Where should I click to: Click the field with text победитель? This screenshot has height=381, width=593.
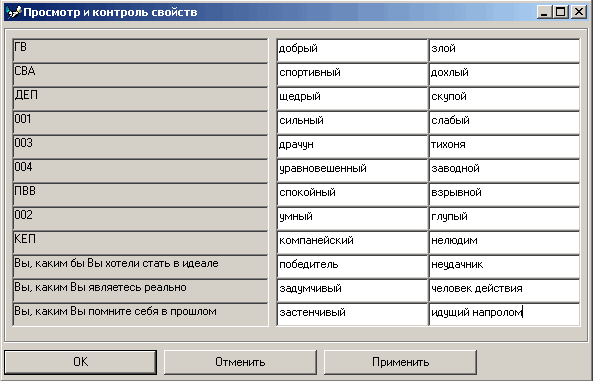[x=352, y=267]
